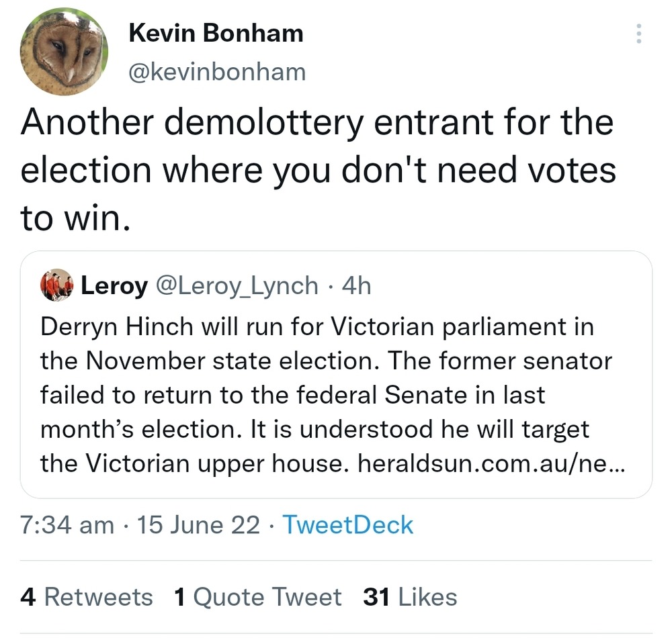This screenshot has width=672, height=638.
Task: Open the TweetDeck source link
Action: pos(347,525)
